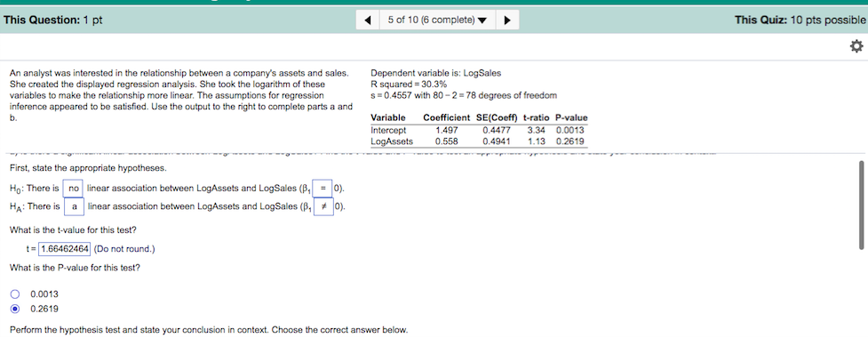
Task: Click the Intercept P-value cell 0.0013
Action: (x=571, y=130)
